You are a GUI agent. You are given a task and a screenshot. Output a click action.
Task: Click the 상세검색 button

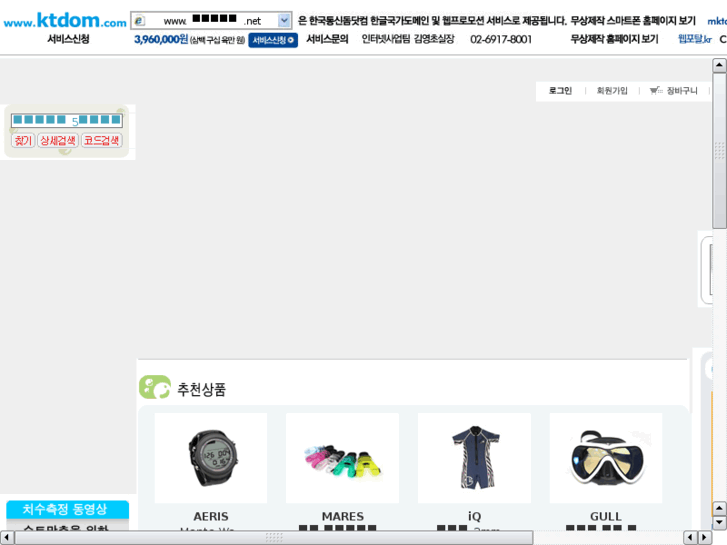click(x=58, y=141)
